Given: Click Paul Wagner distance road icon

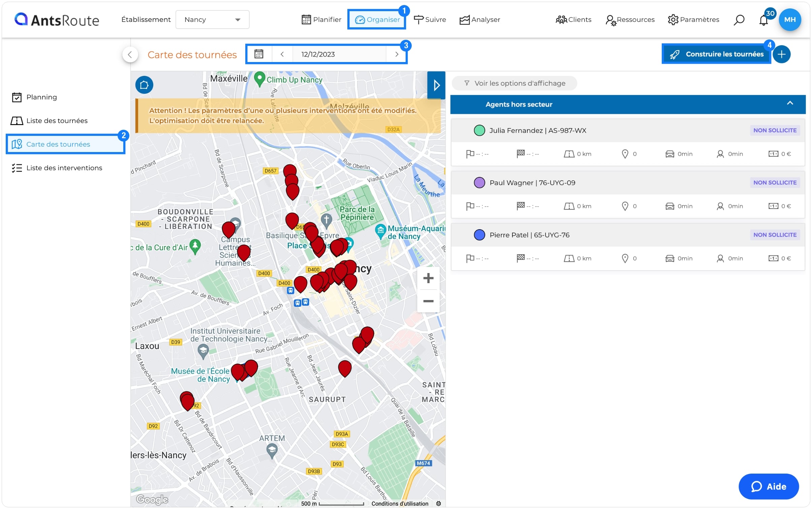Looking at the screenshot, I should coord(569,206).
